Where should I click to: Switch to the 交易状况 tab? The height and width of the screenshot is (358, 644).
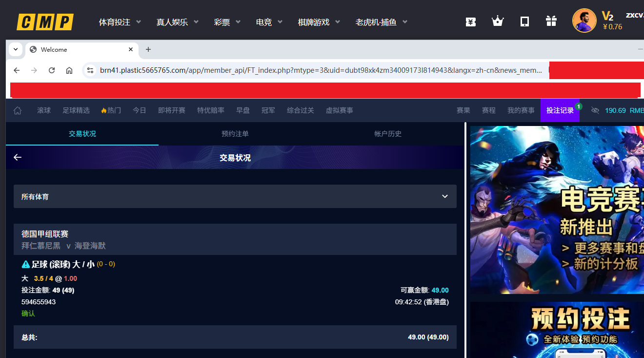pyautogui.click(x=82, y=134)
